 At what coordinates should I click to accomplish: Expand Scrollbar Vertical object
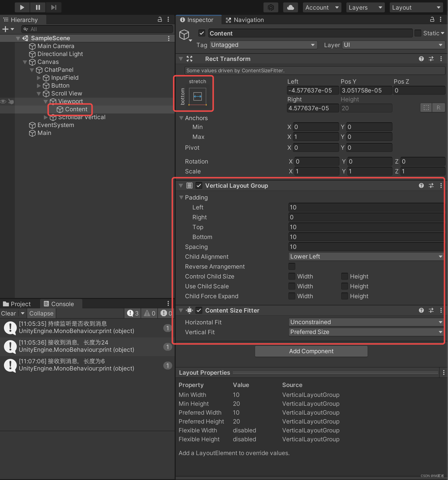tap(46, 117)
